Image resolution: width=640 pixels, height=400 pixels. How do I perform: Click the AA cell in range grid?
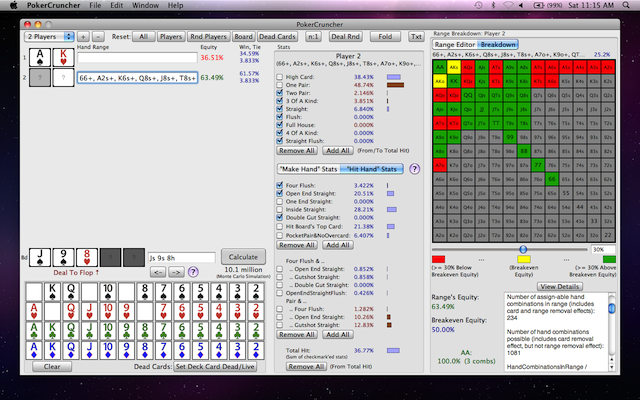pyautogui.click(x=440, y=67)
